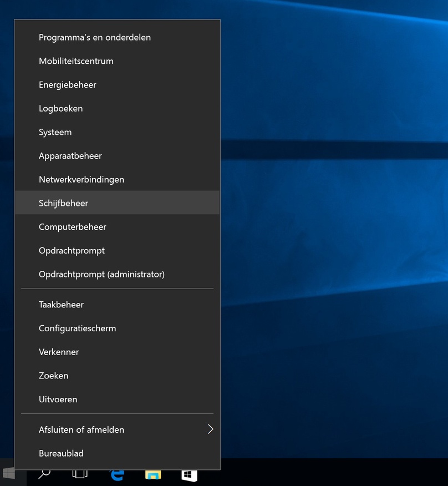This screenshot has width=448, height=486.
Task: Open Computerbeheer
Action: [x=118, y=227]
